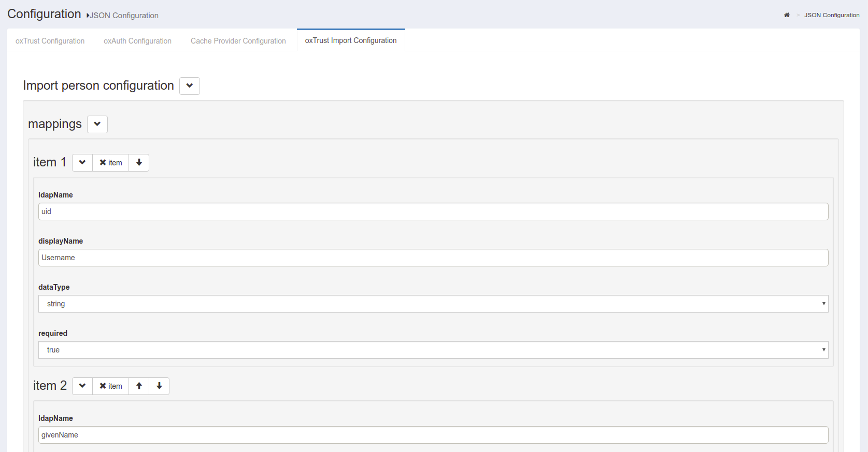Viewport: 868px width, 452px height.
Task: Switch to oxTrust Configuration tab
Action: click(50, 41)
